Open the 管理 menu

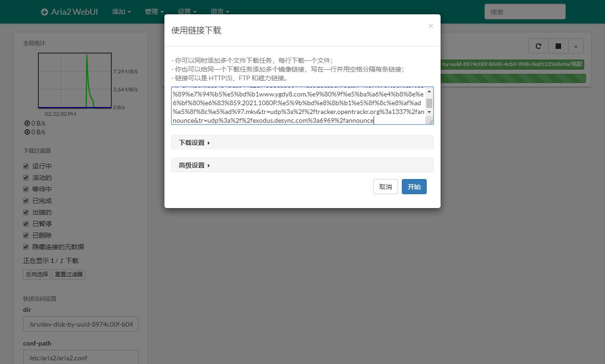tap(154, 12)
